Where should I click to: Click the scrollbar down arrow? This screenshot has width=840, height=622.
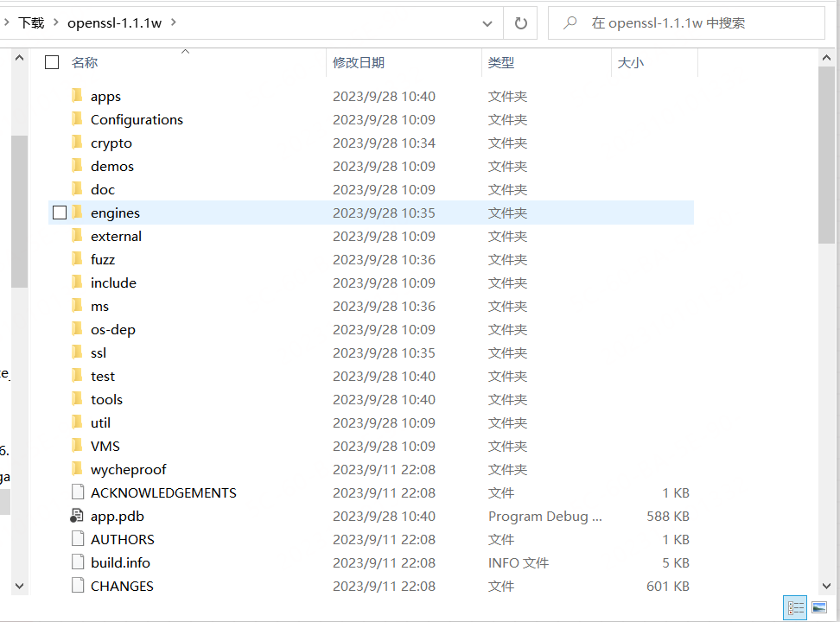coord(827,586)
